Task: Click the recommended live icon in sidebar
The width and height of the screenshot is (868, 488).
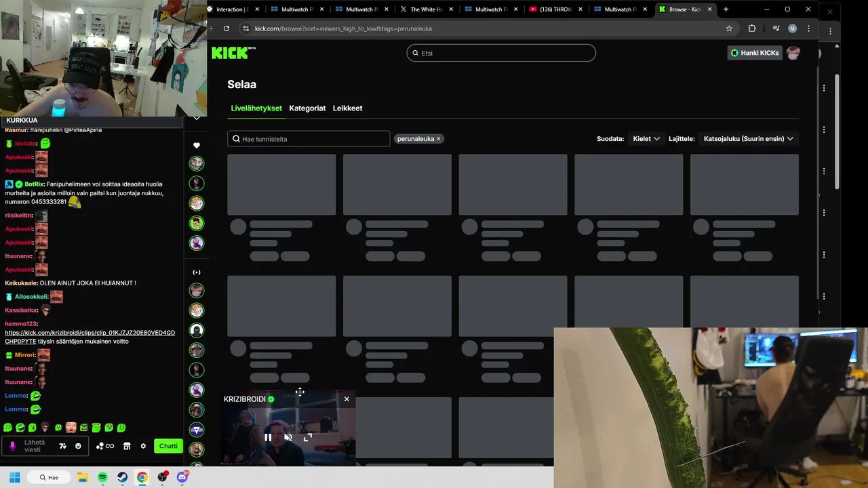Action: pos(197,272)
